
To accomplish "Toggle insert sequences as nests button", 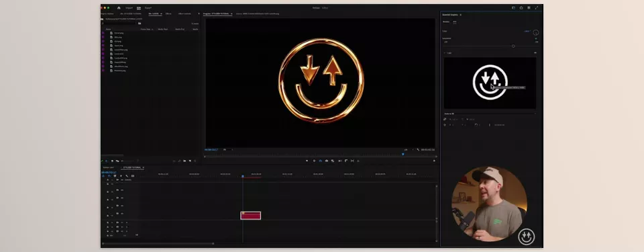I will point(103,176).
